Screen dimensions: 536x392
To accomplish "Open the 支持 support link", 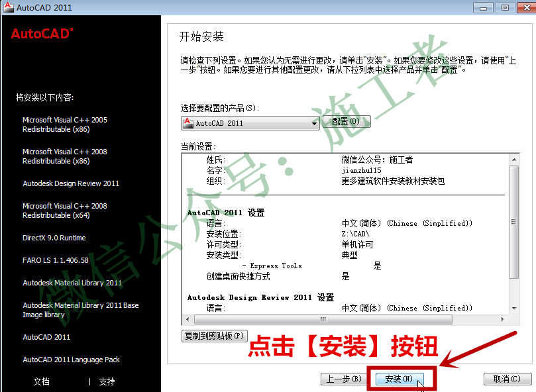I will pyautogui.click(x=107, y=381).
